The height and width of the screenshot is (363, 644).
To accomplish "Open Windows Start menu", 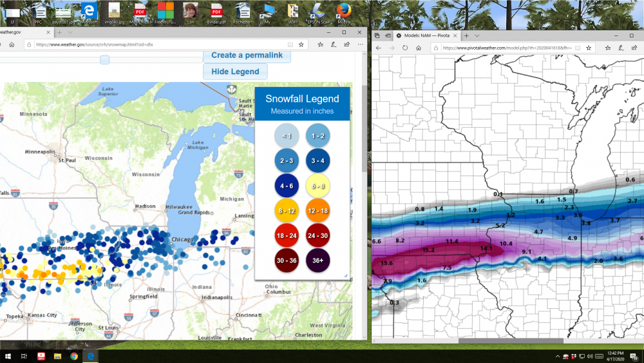I will pos(7,357).
